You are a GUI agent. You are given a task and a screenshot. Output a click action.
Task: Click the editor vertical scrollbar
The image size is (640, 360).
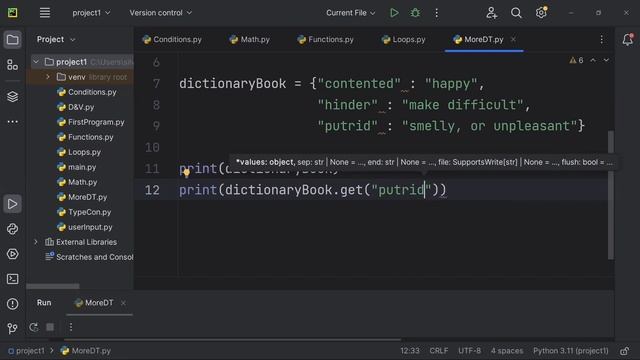(x=611, y=195)
